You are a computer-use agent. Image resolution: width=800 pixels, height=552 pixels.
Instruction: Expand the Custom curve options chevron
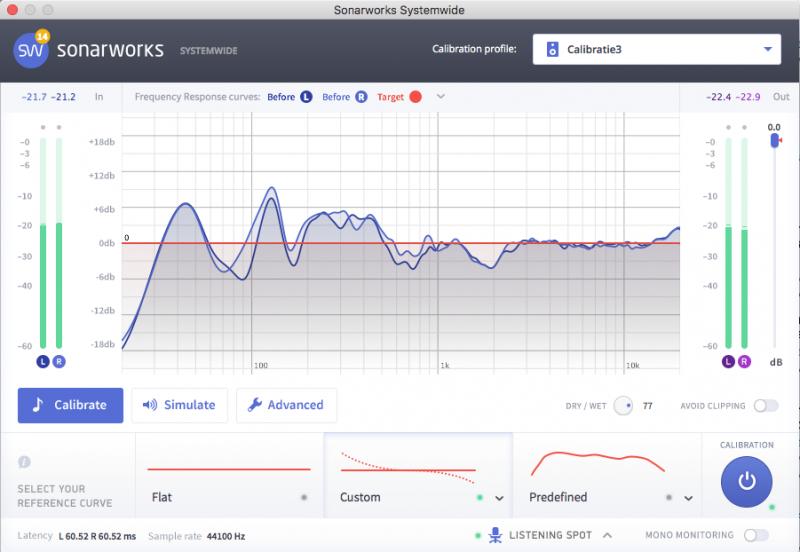click(x=499, y=498)
